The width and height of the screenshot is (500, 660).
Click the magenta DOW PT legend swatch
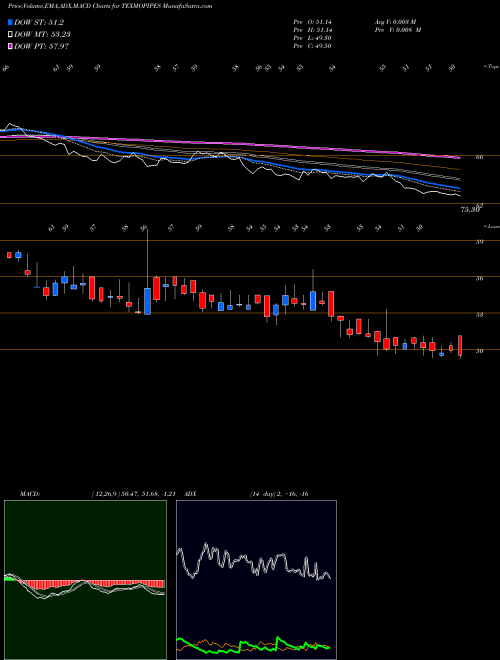[11, 46]
